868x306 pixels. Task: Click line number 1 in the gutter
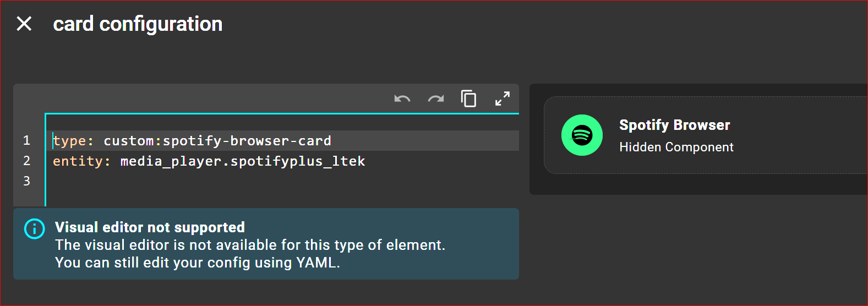(x=26, y=140)
